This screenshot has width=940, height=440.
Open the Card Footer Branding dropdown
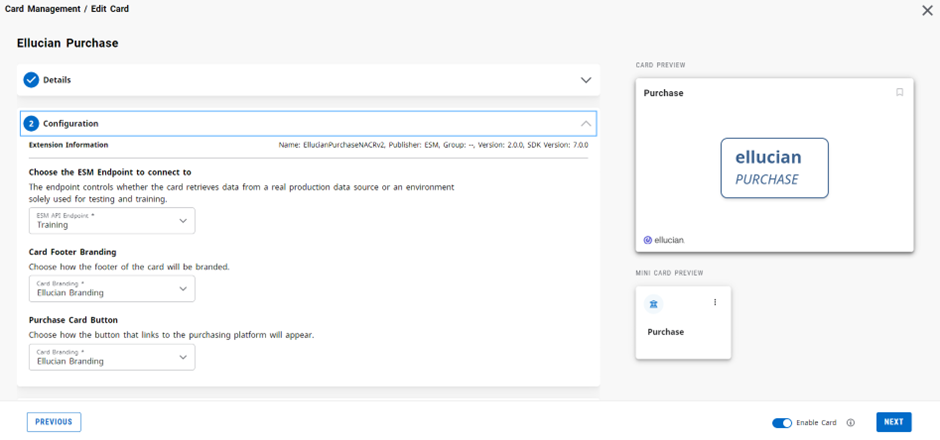[112, 289]
